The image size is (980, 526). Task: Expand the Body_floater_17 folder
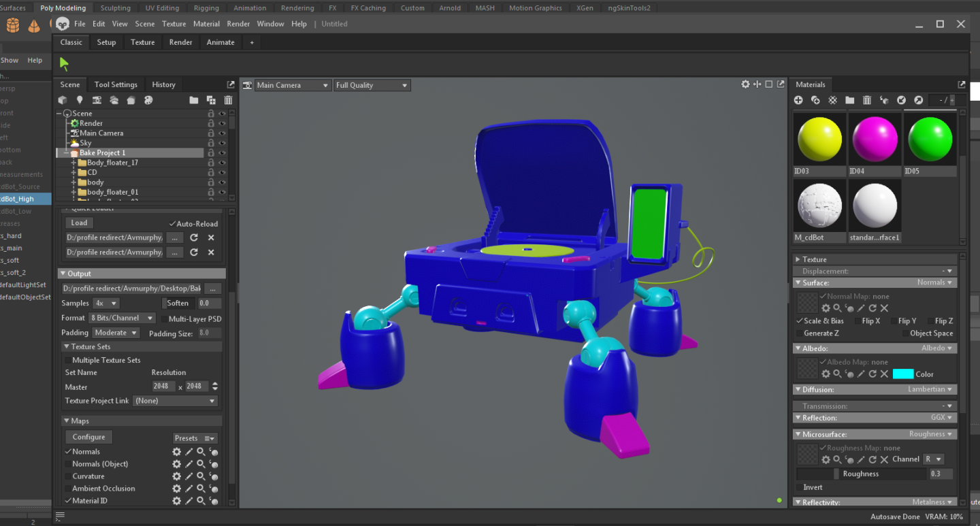click(x=73, y=163)
